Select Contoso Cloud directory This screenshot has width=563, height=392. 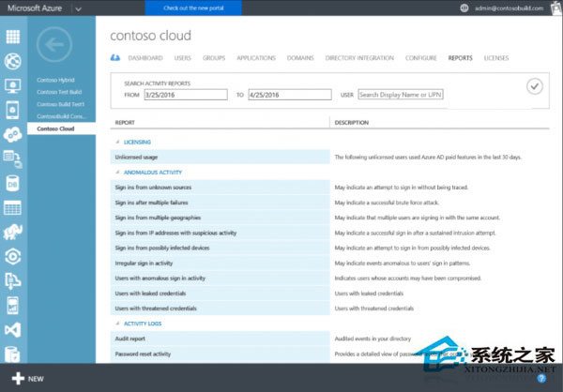(x=61, y=128)
